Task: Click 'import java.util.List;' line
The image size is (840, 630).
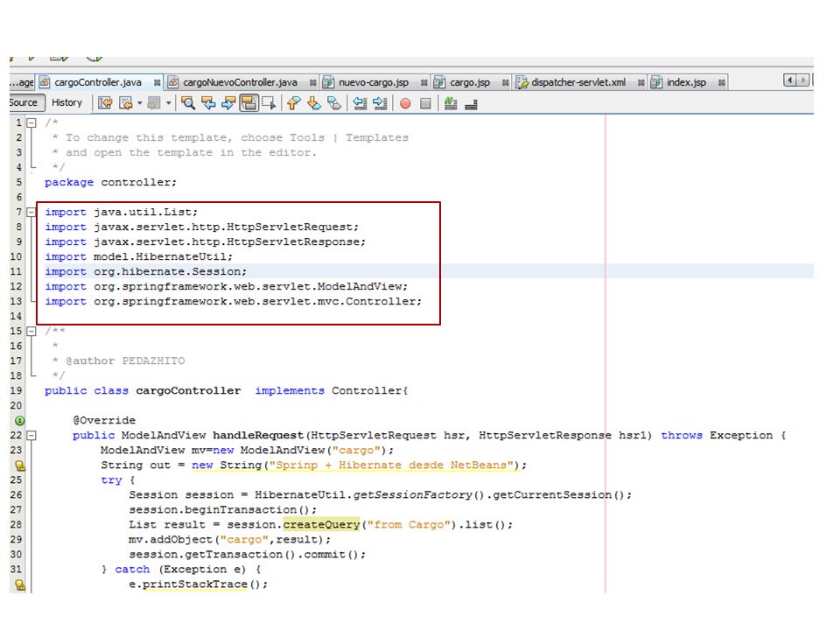Action: (x=121, y=212)
